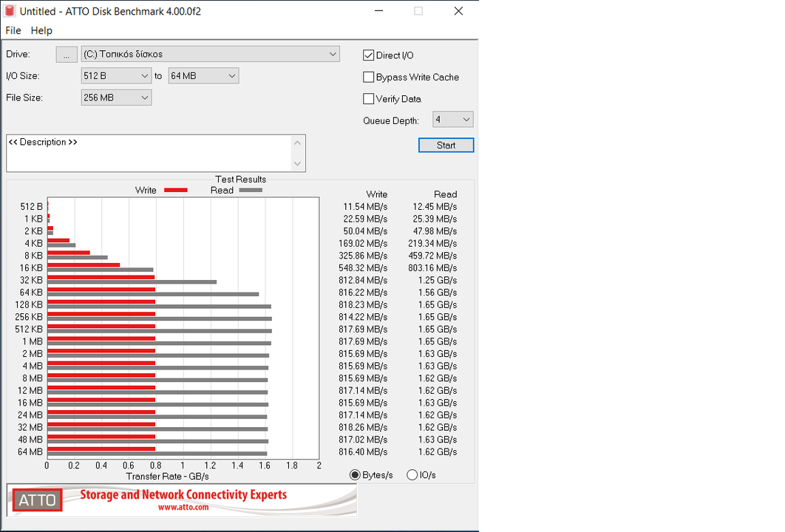This screenshot has height=532, width=785.
Task: Click the Test Results heading
Action: [241, 179]
